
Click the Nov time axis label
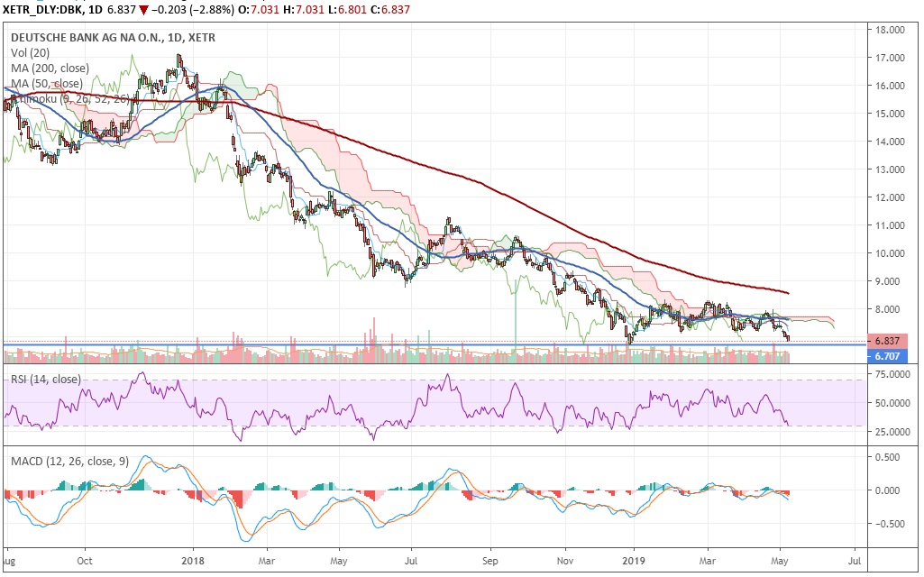coord(564,561)
